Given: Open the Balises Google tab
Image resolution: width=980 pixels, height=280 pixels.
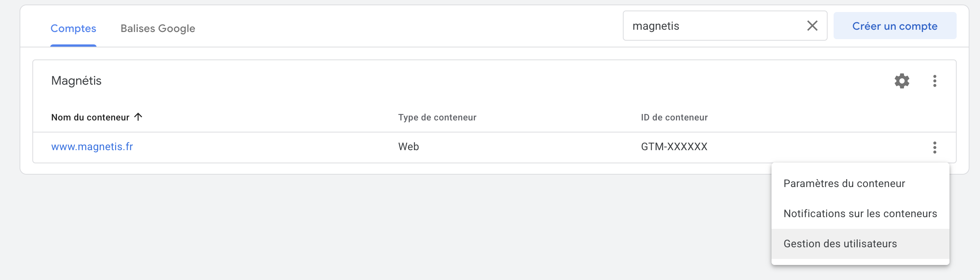Looking at the screenshot, I should point(157,29).
